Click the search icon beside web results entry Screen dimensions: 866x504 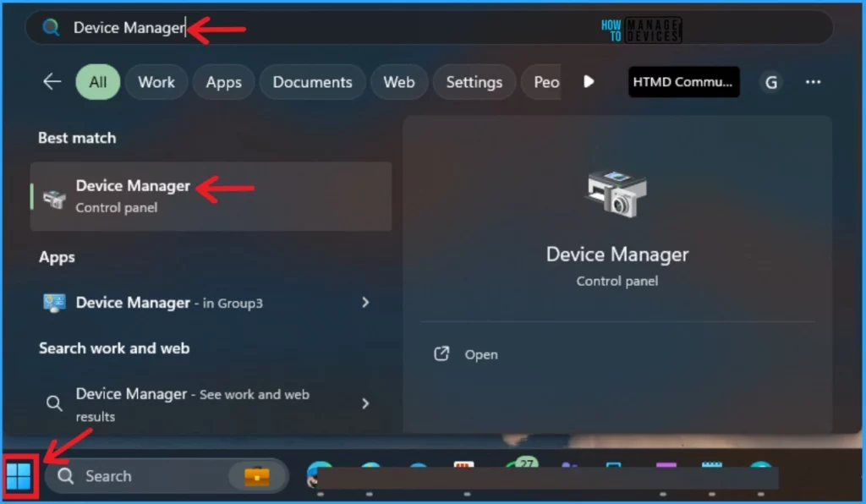coord(53,403)
